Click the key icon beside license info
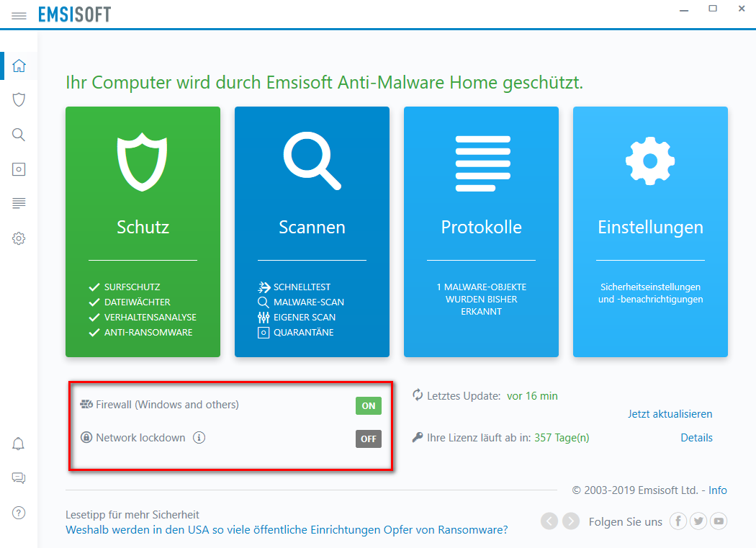 [418, 438]
